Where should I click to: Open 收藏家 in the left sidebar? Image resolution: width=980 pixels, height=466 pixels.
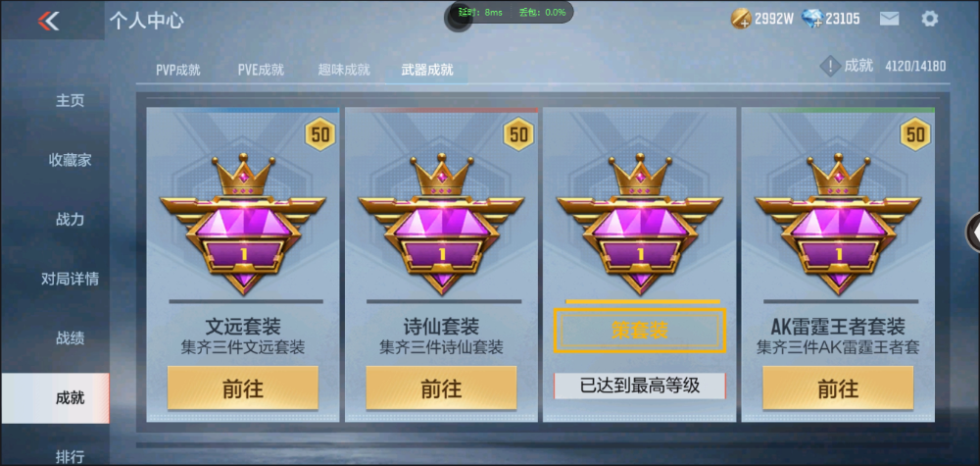[x=70, y=160]
